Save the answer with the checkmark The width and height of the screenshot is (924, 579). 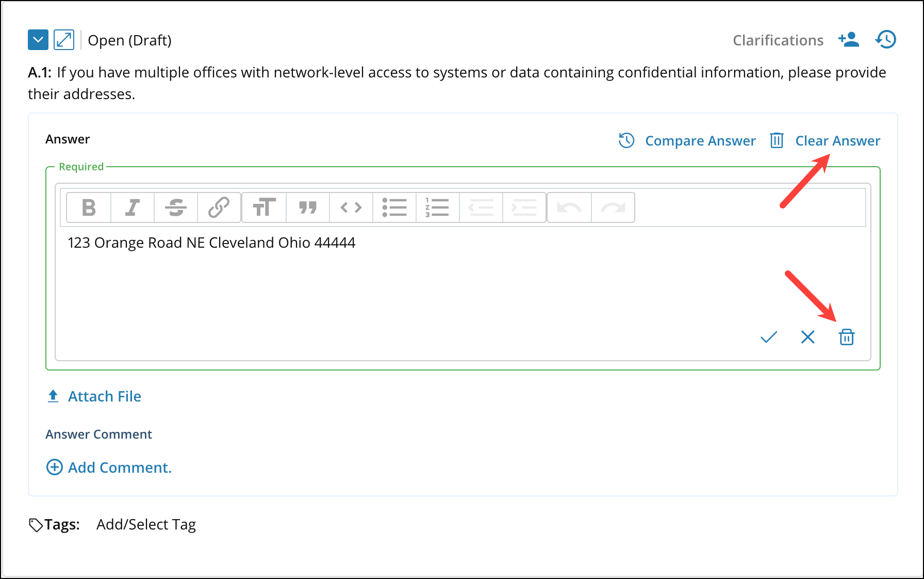coord(768,337)
